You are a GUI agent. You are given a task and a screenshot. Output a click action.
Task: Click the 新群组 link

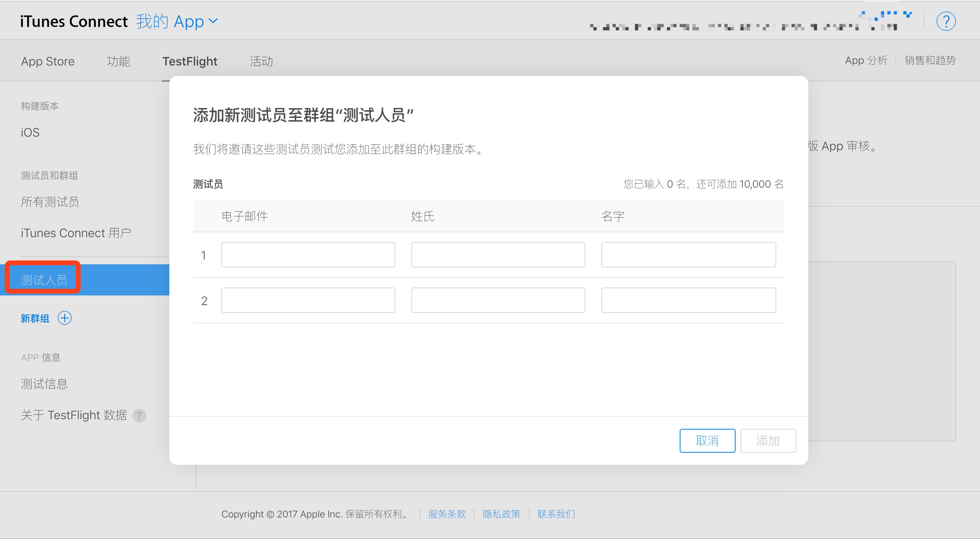(x=35, y=318)
